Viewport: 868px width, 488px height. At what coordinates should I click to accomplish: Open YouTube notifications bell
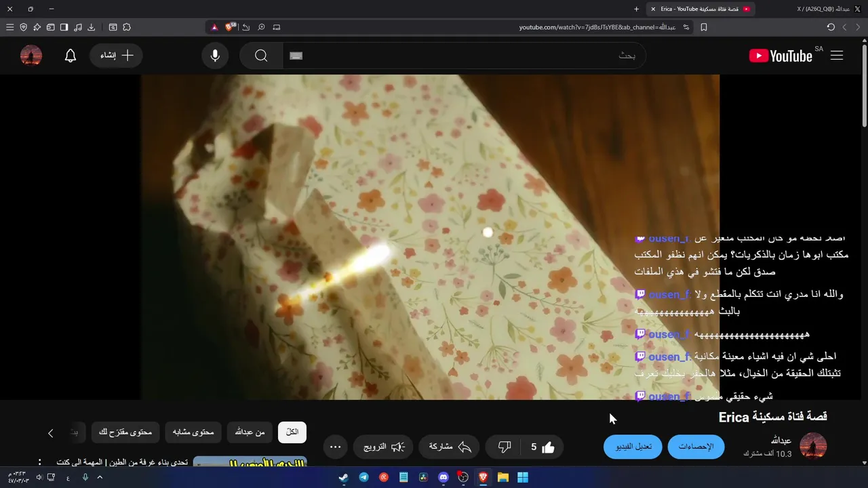point(71,56)
